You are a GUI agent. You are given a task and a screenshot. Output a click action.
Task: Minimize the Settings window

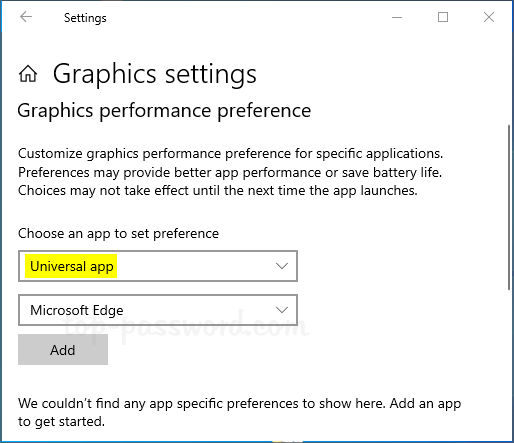coord(397,17)
